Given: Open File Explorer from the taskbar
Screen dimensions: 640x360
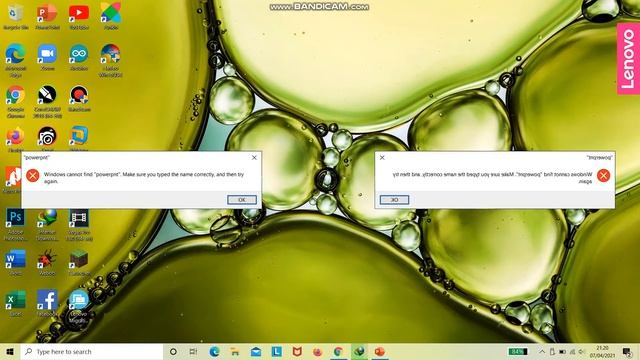Looking at the screenshot, I should click(235, 351).
